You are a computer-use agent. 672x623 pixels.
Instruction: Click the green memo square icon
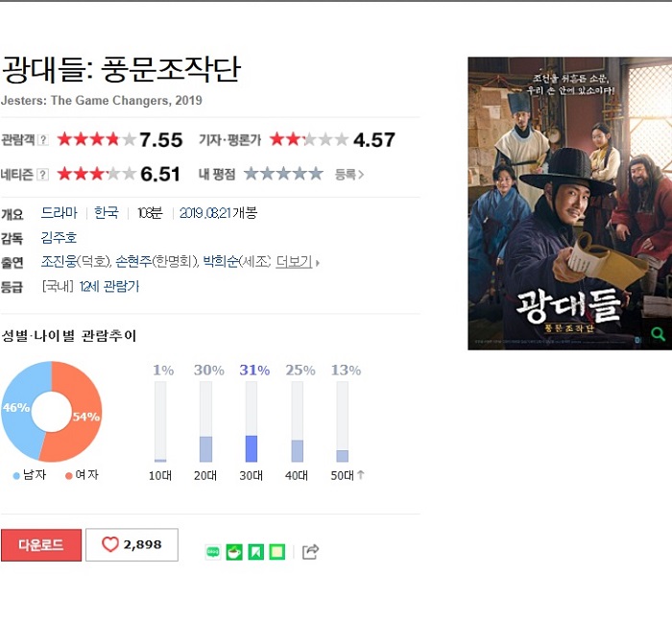coord(277,552)
